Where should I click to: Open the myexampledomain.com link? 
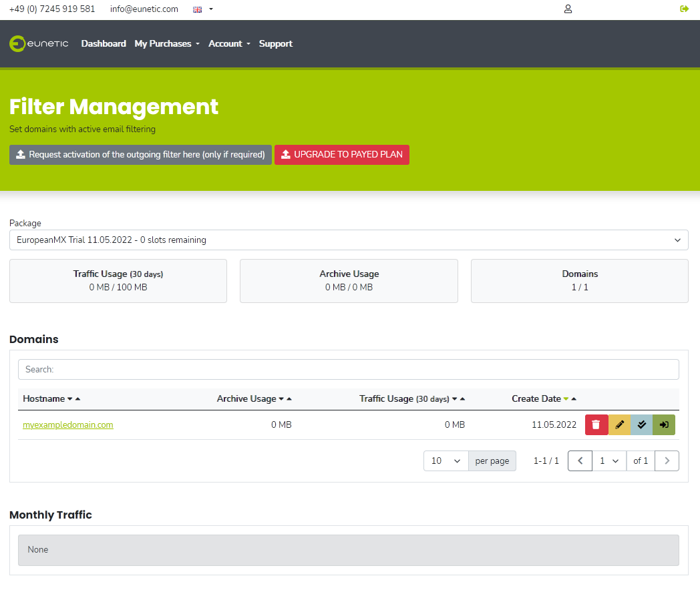[x=67, y=424]
